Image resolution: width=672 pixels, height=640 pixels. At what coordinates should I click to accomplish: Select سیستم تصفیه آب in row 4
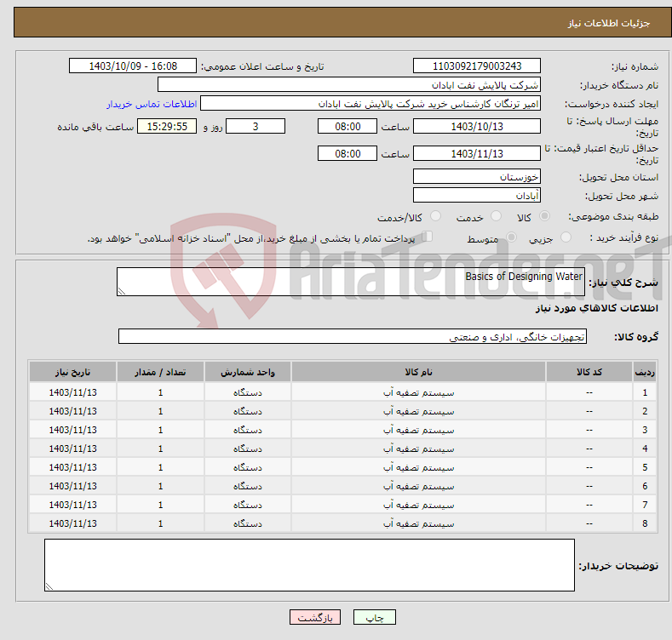[x=418, y=449]
